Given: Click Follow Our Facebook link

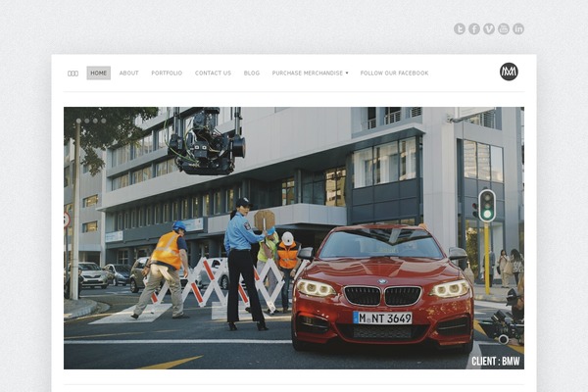Looking at the screenshot, I should click(394, 73).
